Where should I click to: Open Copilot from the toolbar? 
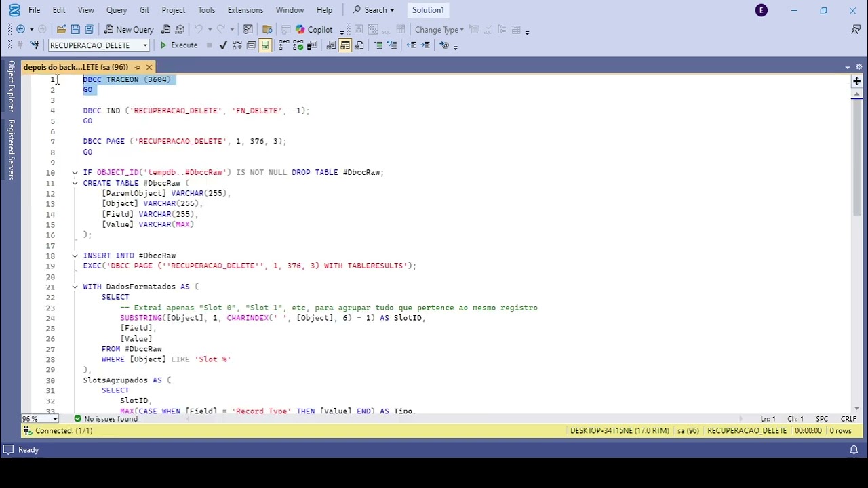pyautogui.click(x=314, y=29)
